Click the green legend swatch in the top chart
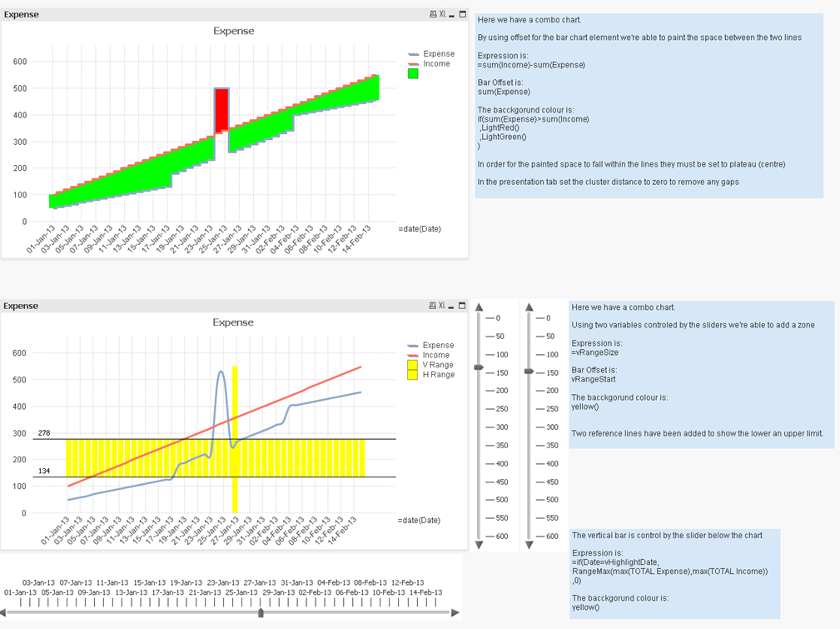This screenshot has width=840, height=629. [x=413, y=73]
